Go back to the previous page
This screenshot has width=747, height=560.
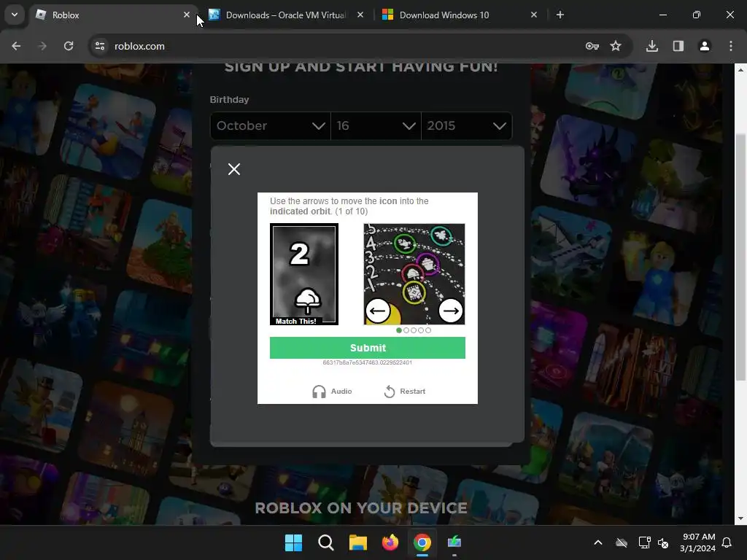click(x=16, y=46)
